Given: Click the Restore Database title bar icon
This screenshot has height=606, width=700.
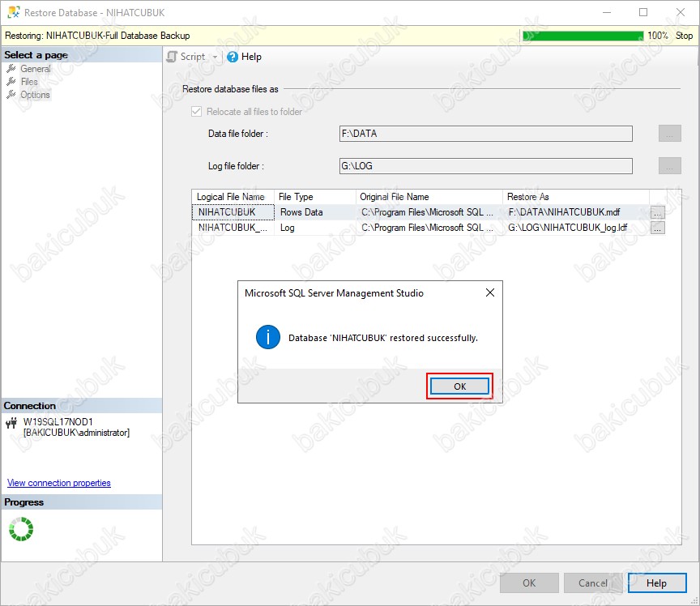Looking at the screenshot, I should tap(14, 12).
